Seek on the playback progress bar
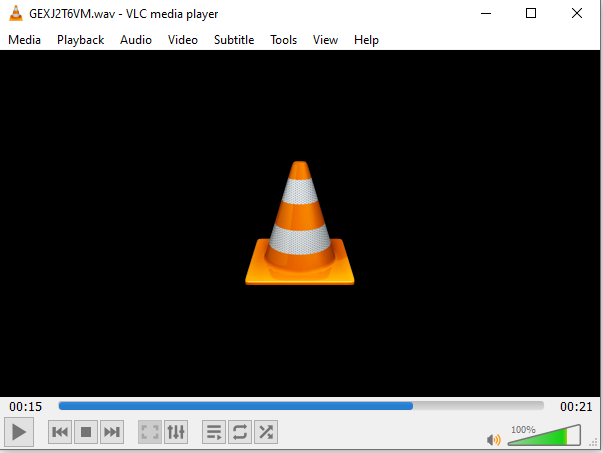603x453 pixels. coord(301,406)
